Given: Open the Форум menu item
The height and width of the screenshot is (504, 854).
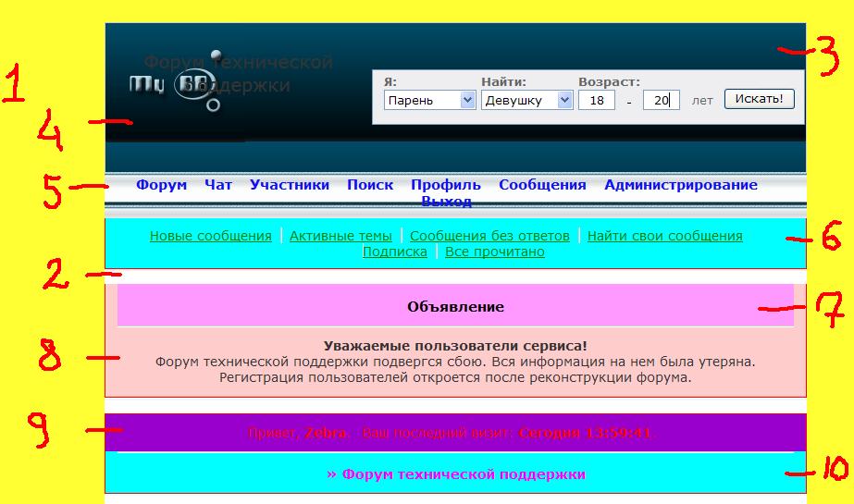Looking at the screenshot, I should click(x=161, y=185).
